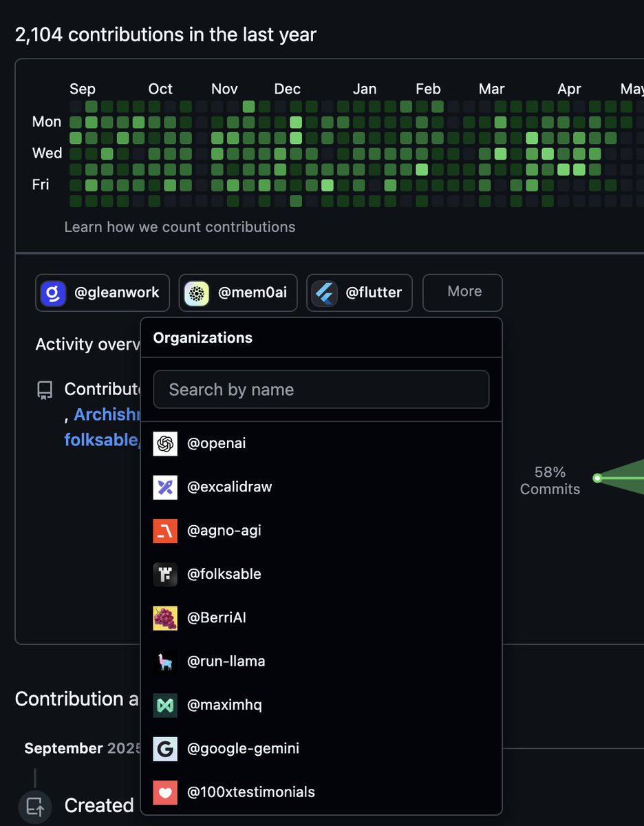Viewport: 644px width, 826px height.
Task: Filter by @mem0ai organization
Action: [x=238, y=293]
